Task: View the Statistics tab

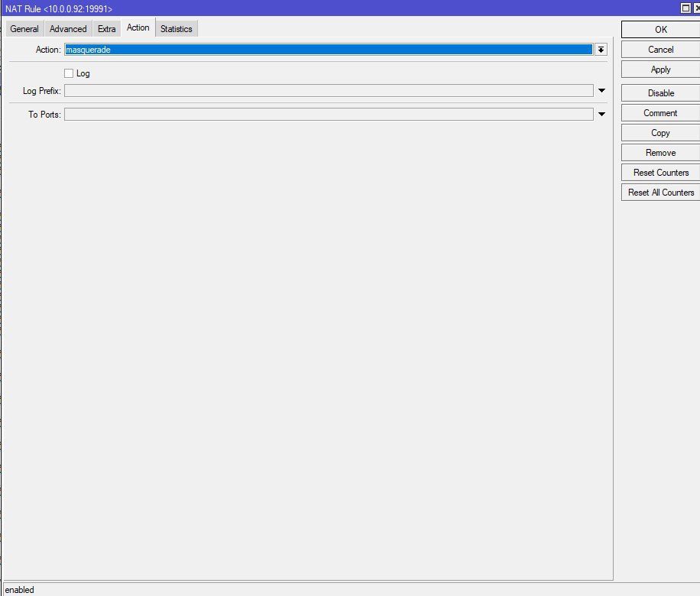Action: coord(177,29)
